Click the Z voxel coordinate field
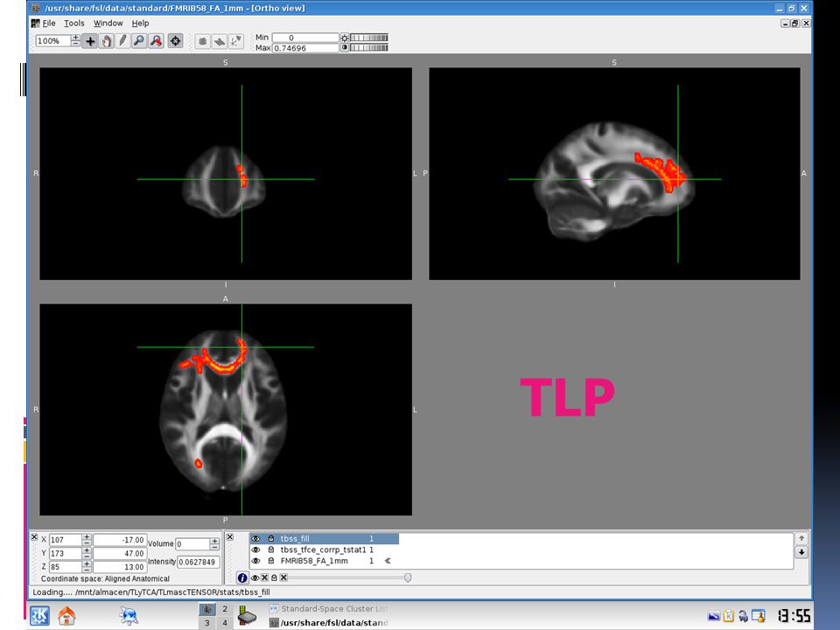This screenshot has width=840, height=630. (65, 567)
